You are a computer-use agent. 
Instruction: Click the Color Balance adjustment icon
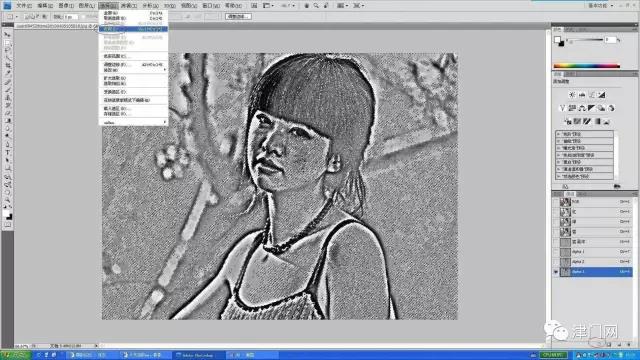click(582, 108)
